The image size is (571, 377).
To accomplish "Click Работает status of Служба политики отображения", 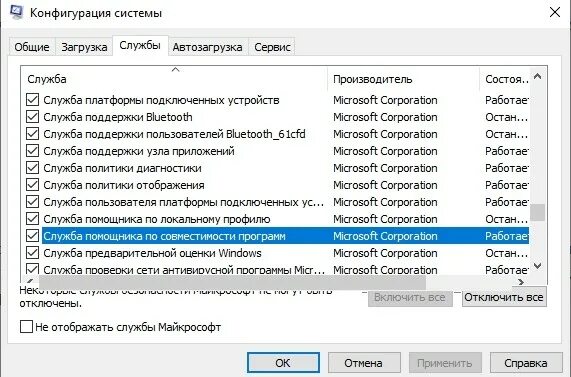I will click(x=507, y=185).
